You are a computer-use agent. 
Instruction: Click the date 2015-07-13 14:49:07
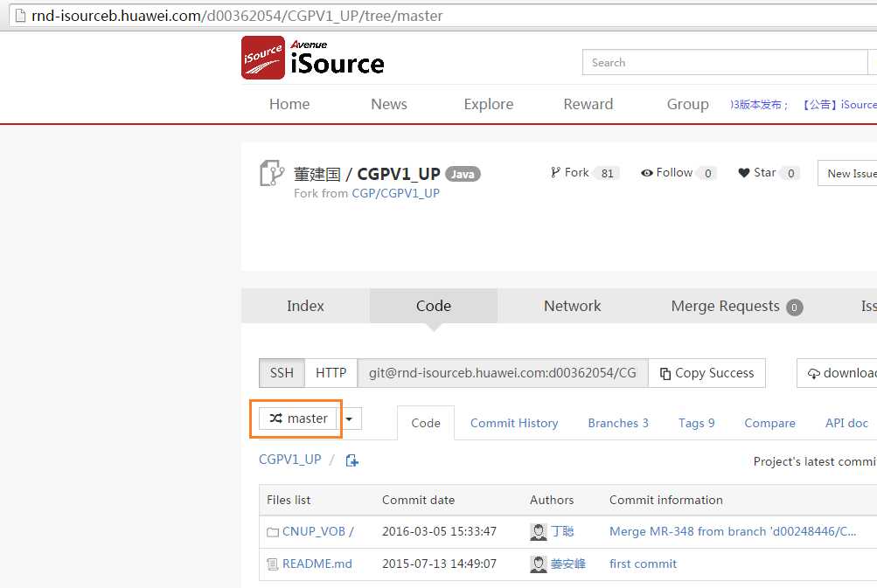[439, 564]
